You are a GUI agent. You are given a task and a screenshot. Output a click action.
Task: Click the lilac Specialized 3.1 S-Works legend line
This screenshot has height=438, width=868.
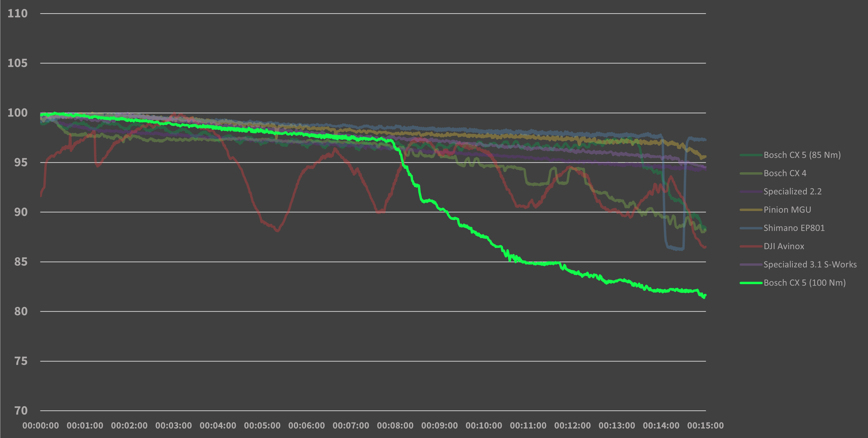point(751,265)
